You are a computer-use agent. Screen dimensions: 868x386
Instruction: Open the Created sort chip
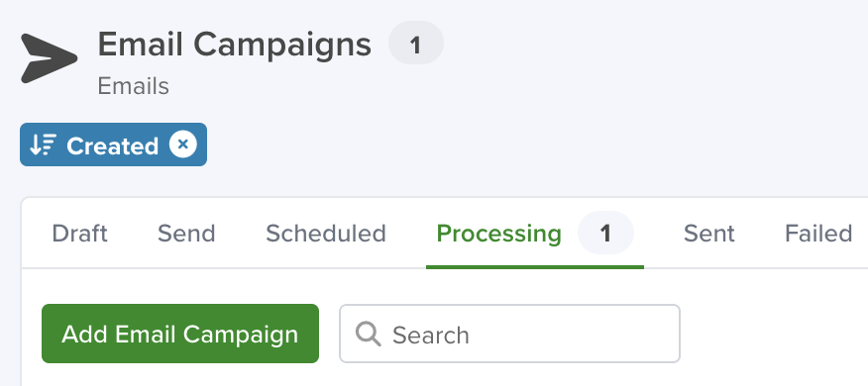pyautogui.click(x=114, y=145)
